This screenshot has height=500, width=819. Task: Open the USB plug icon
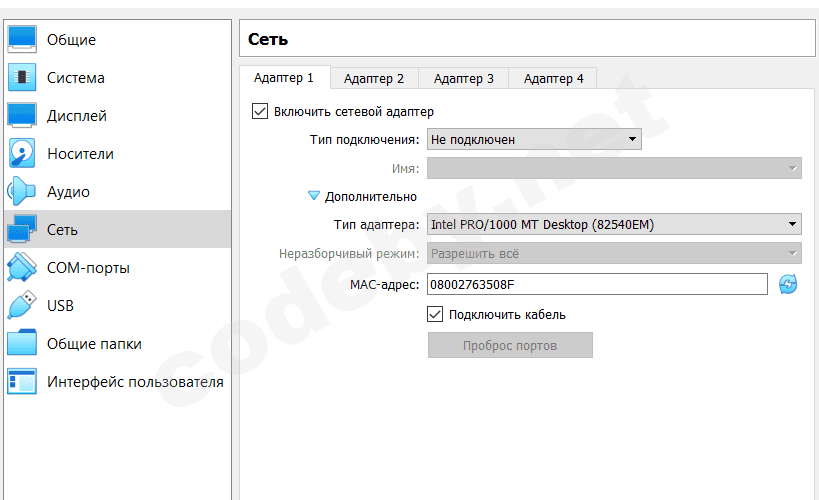[22, 305]
